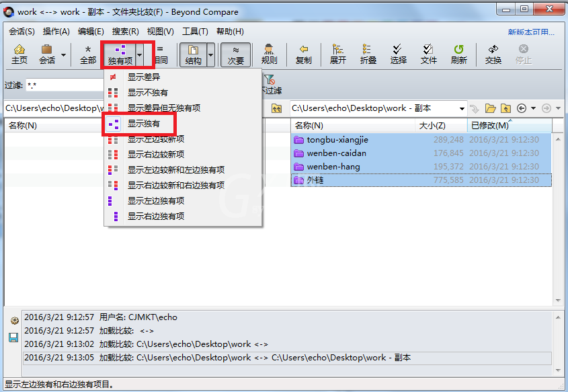Image resolution: width=568 pixels, height=392 pixels.
Task: Click the 主页 home toolbar icon
Action: pyautogui.click(x=19, y=54)
